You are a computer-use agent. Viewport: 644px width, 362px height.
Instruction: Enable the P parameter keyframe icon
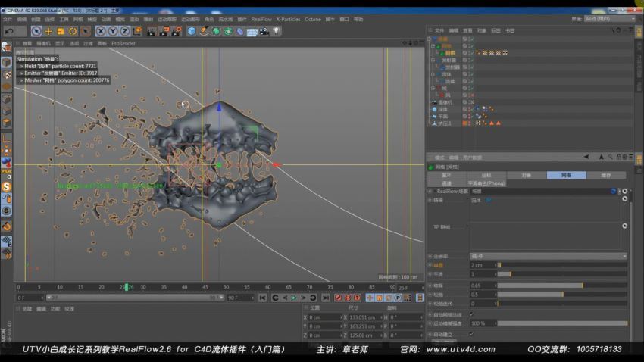(398, 298)
